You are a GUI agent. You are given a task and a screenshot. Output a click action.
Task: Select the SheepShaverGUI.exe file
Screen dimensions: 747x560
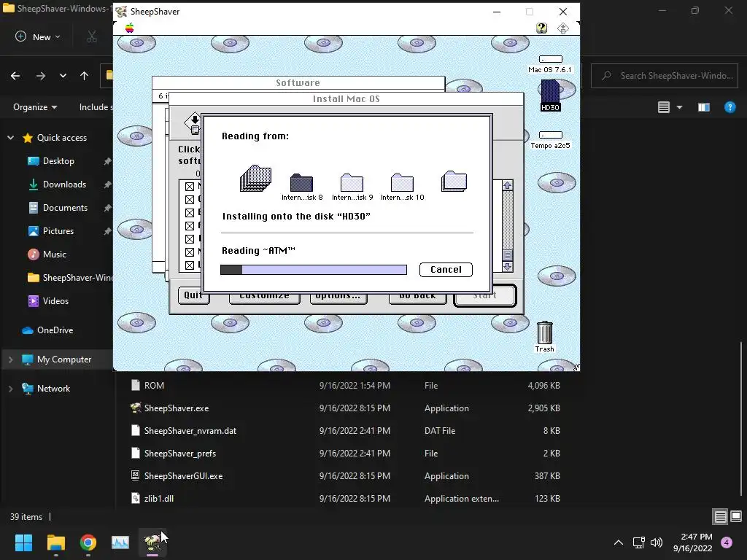[183, 475]
